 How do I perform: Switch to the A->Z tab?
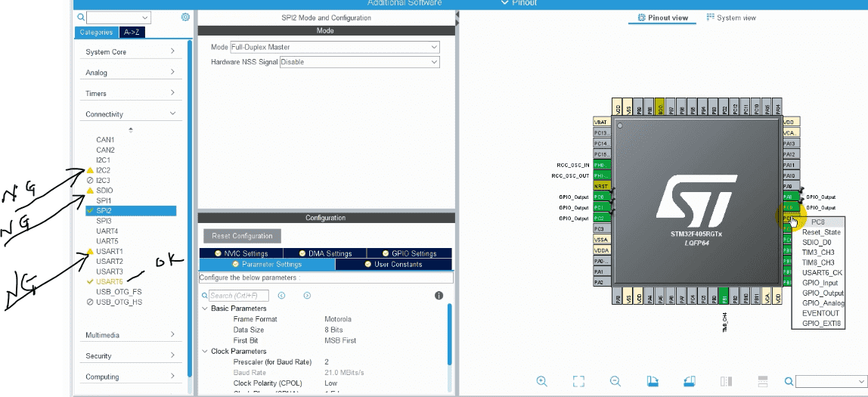[x=132, y=32]
